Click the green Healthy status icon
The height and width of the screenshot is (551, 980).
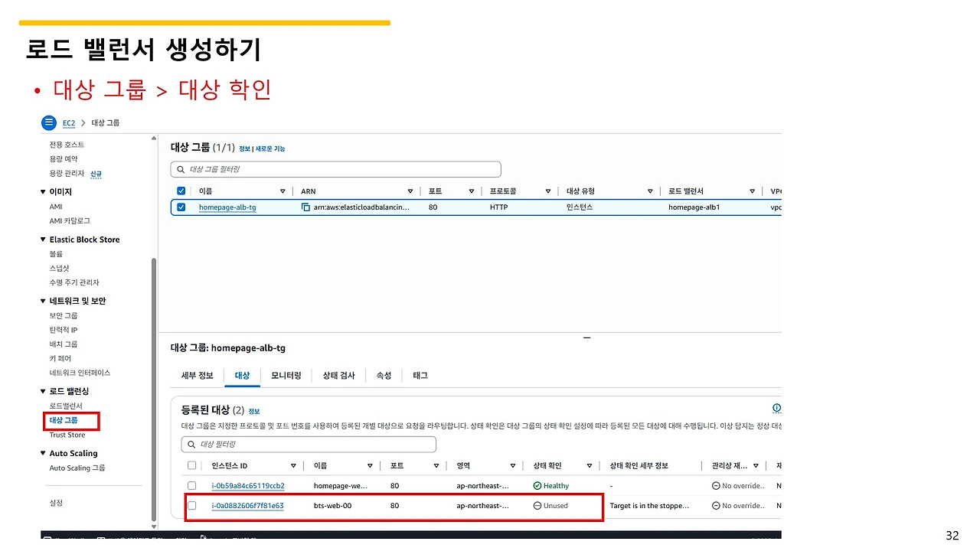point(537,486)
